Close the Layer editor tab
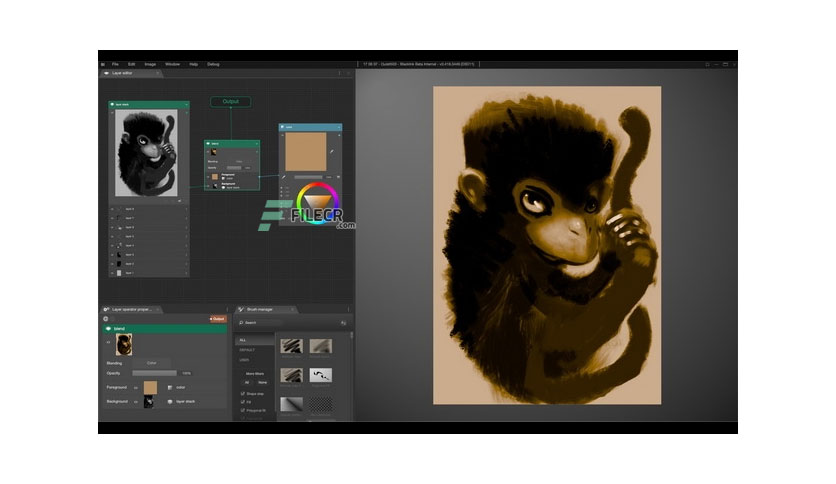836x484 pixels. click(x=158, y=74)
